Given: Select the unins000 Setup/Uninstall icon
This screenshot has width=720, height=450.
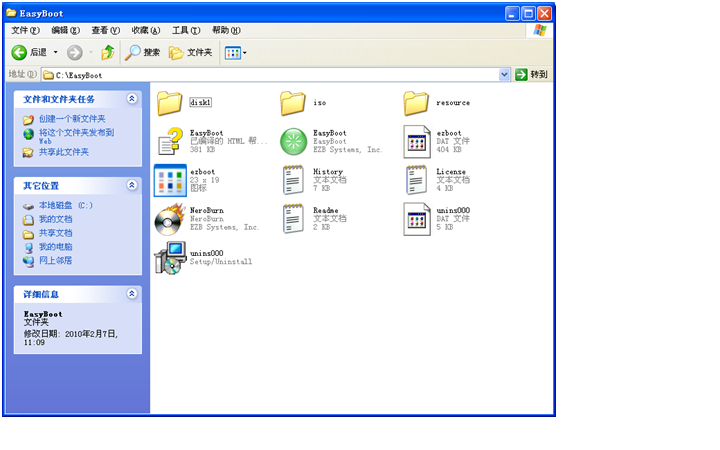Looking at the screenshot, I should pos(170,258).
